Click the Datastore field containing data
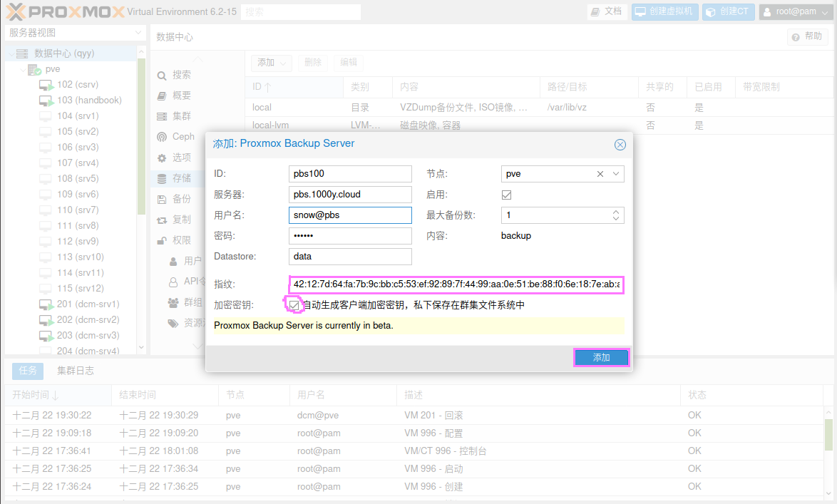The width and height of the screenshot is (837, 504). 350,257
